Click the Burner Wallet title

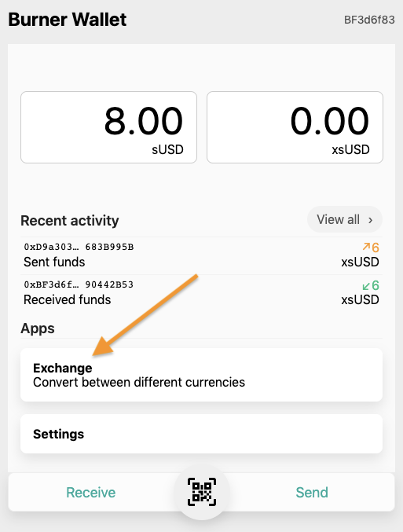pyautogui.click(x=68, y=20)
